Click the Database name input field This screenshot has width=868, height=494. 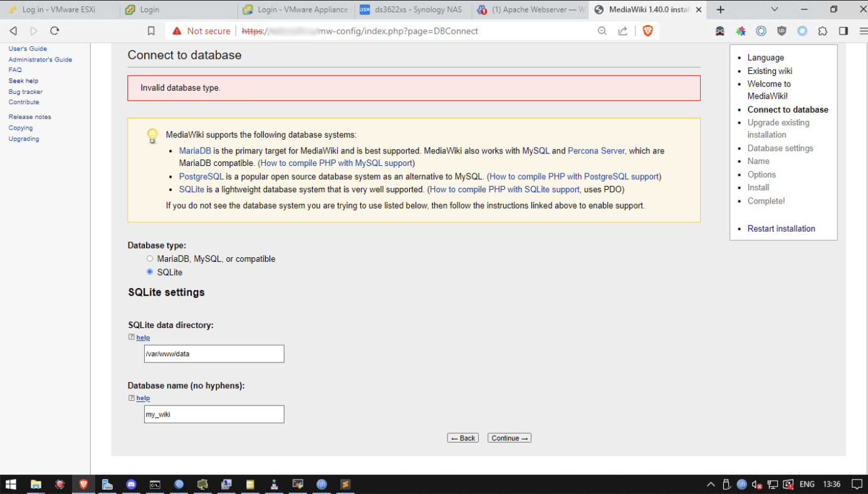214,414
